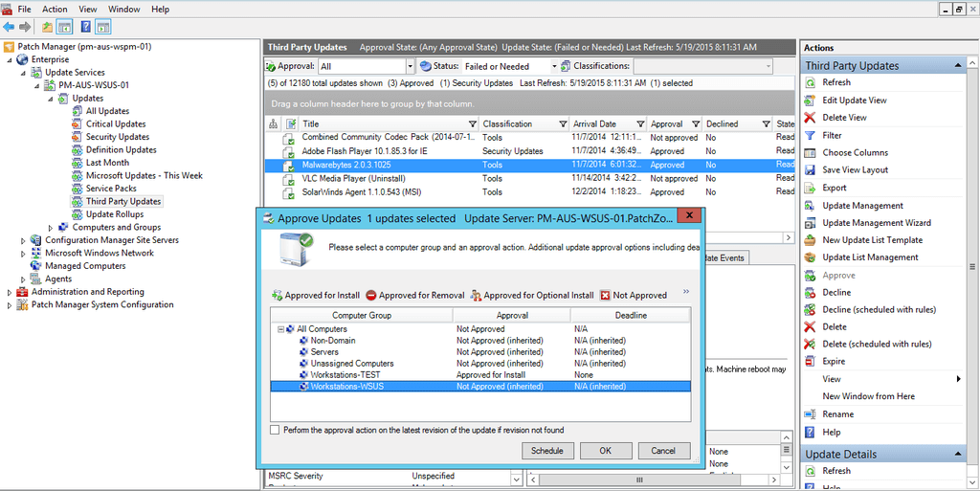Select VLC Media Player (Uninstall) row

tap(530, 179)
